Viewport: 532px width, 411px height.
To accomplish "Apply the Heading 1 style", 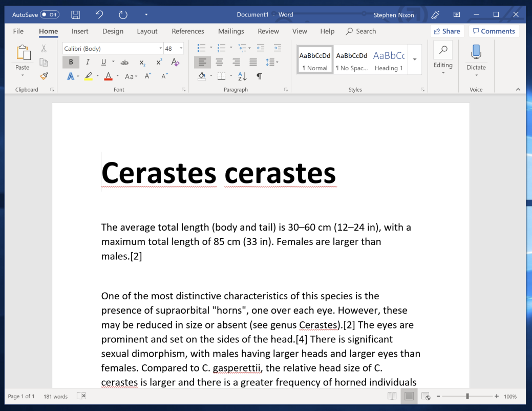I will tap(389, 60).
